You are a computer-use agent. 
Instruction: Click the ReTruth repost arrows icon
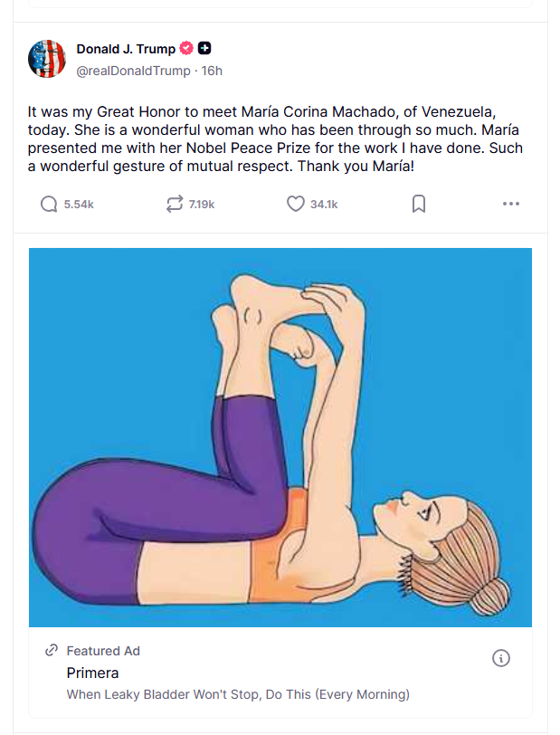175,205
